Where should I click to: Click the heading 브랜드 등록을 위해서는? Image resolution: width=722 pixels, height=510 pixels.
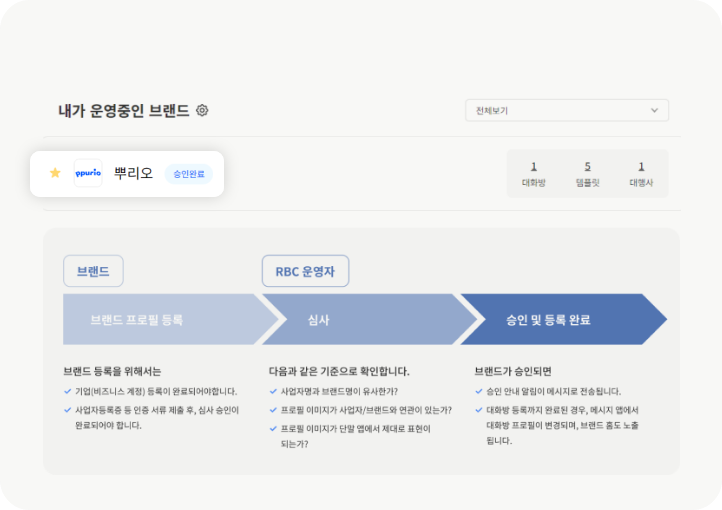click(112, 371)
